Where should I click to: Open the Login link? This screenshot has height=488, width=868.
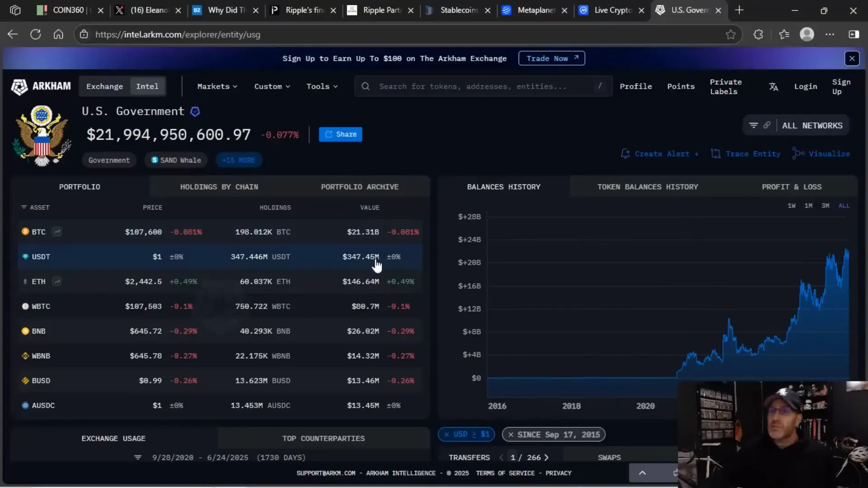806,86
